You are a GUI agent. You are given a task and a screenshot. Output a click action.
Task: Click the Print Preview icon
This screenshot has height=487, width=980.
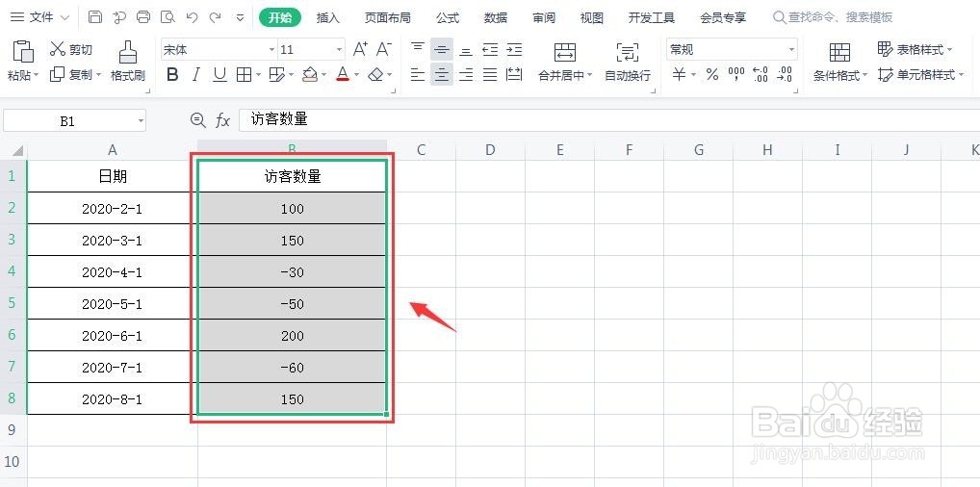pos(168,17)
